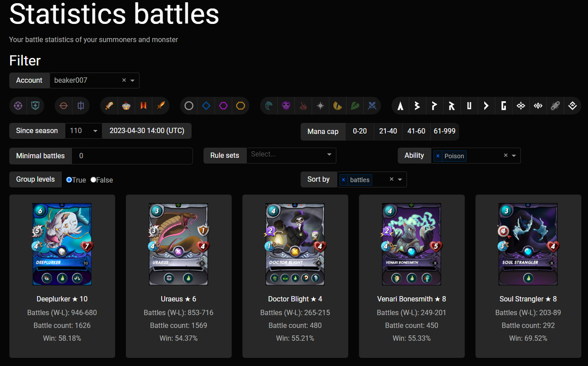Toggle the 0-20 mana cap filter
This screenshot has height=366, width=588.
coord(360,131)
